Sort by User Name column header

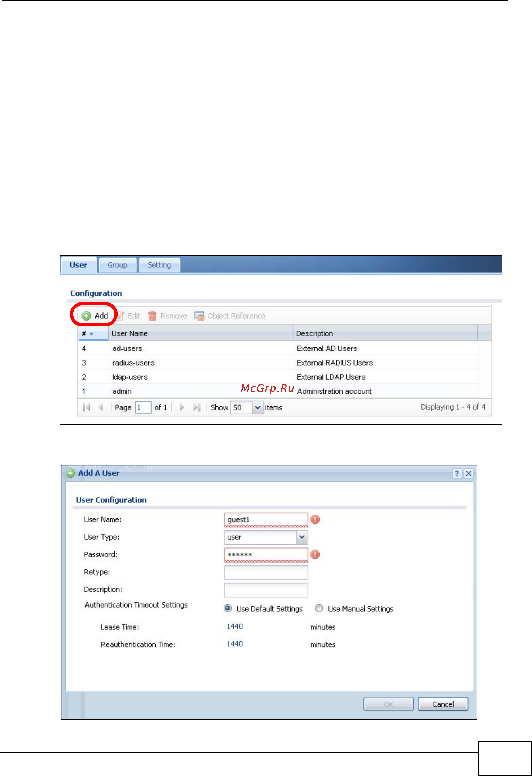pos(200,333)
